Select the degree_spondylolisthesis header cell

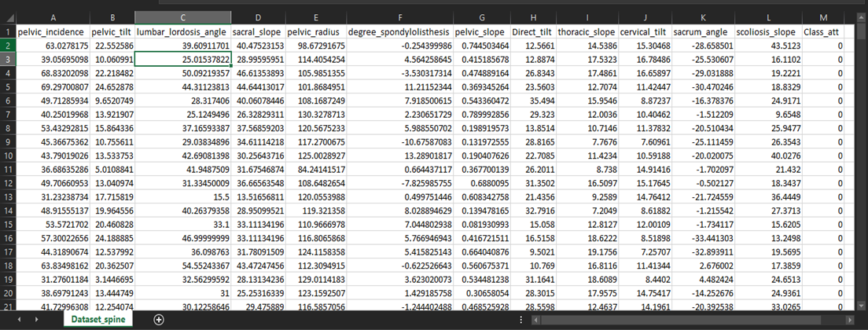tap(399, 32)
